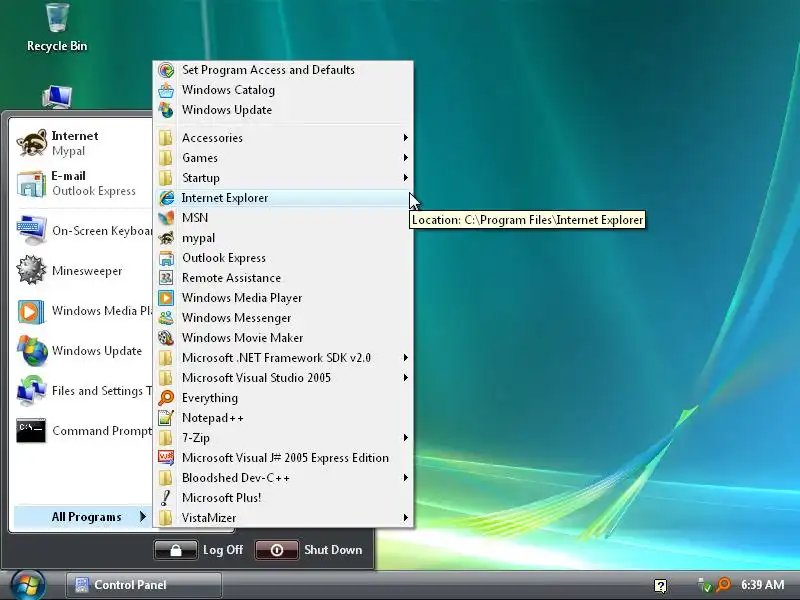
Task: Expand the VistaMizer submenu arrow
Action: [406, 517]
